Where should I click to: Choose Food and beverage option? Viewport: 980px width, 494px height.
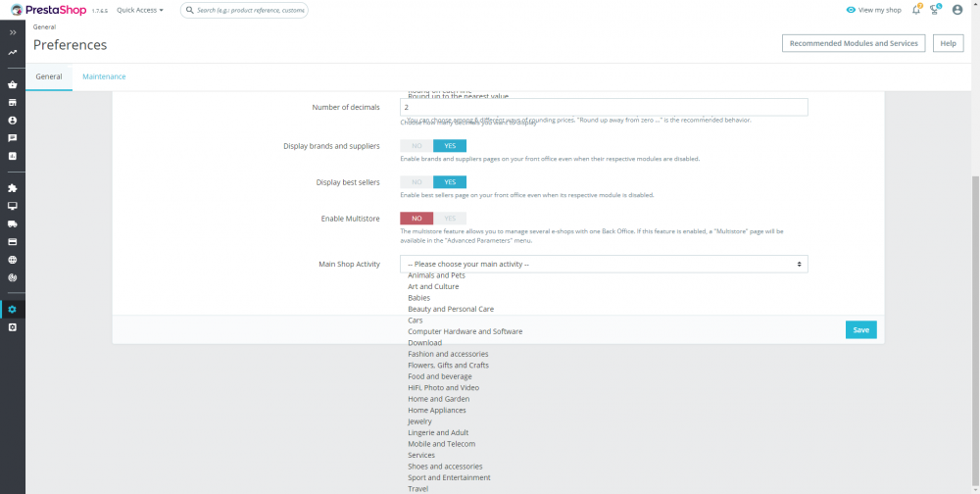pyautogui.click(x=440, y=376)
